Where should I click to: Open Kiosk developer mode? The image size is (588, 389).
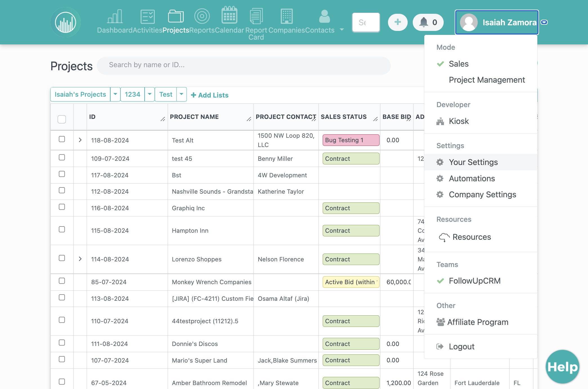pos(481,121)
